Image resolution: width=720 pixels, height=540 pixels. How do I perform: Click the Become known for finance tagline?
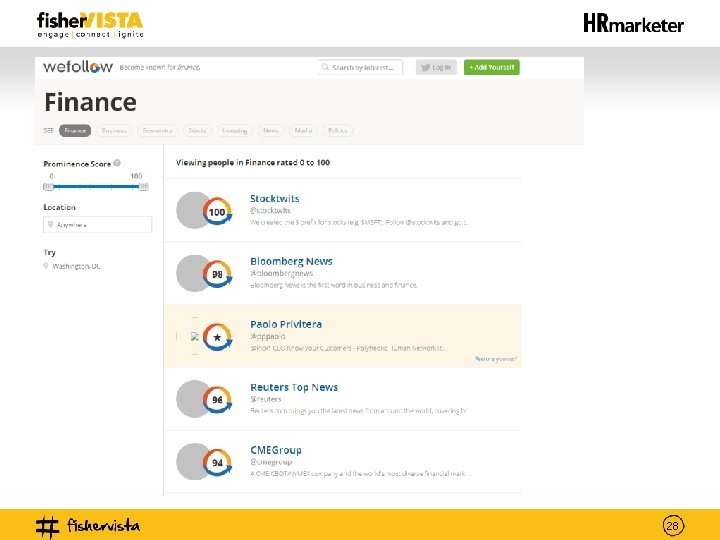(x=159, y=67)
